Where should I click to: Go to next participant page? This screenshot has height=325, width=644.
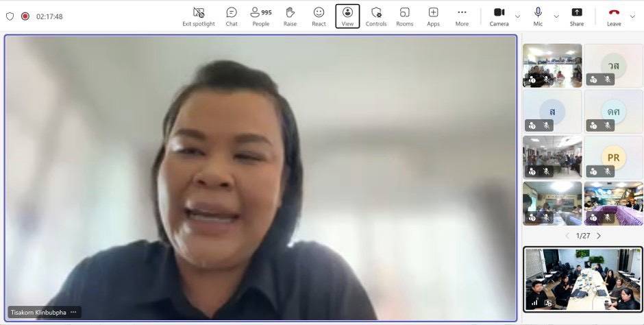(599, 236)
